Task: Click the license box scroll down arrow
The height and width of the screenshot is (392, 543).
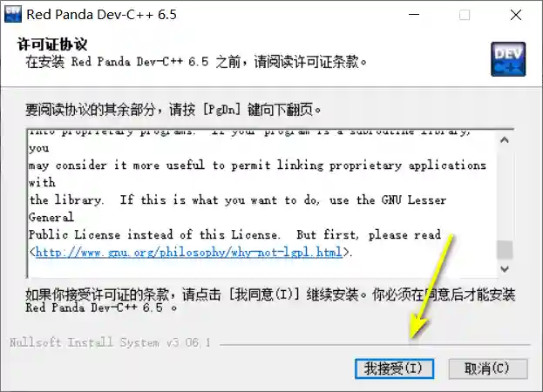Action: pyautogui.click(x=505, y=269)
